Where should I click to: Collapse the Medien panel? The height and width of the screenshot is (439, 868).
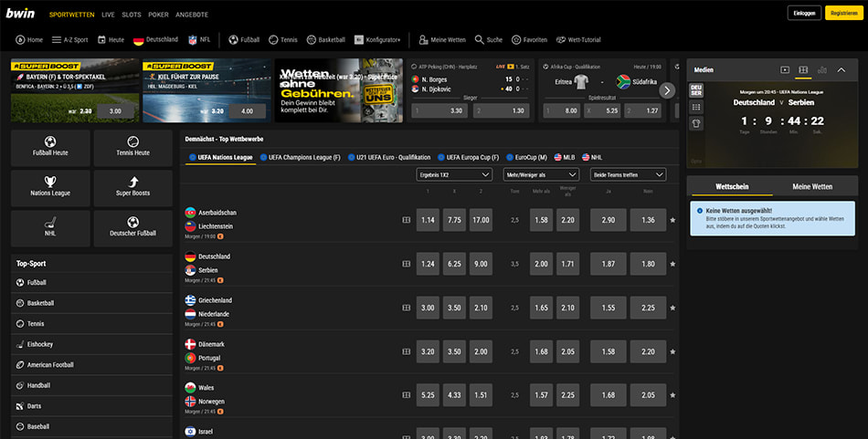(842, 70)
